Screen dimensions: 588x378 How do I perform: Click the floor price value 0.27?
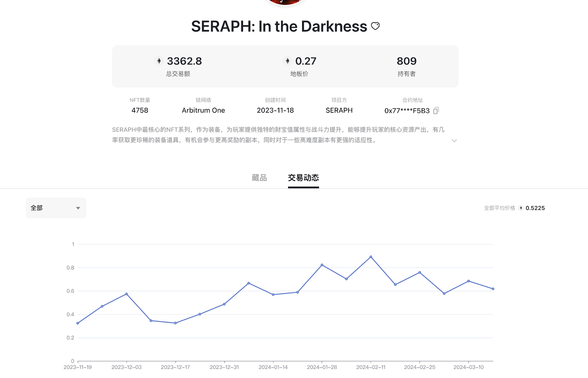point(306,61)
